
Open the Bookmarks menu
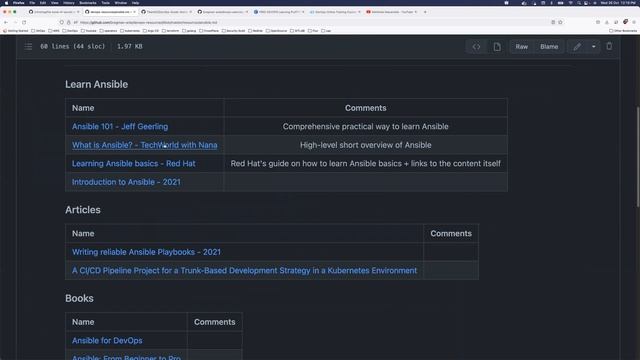(x=88, y=3)
